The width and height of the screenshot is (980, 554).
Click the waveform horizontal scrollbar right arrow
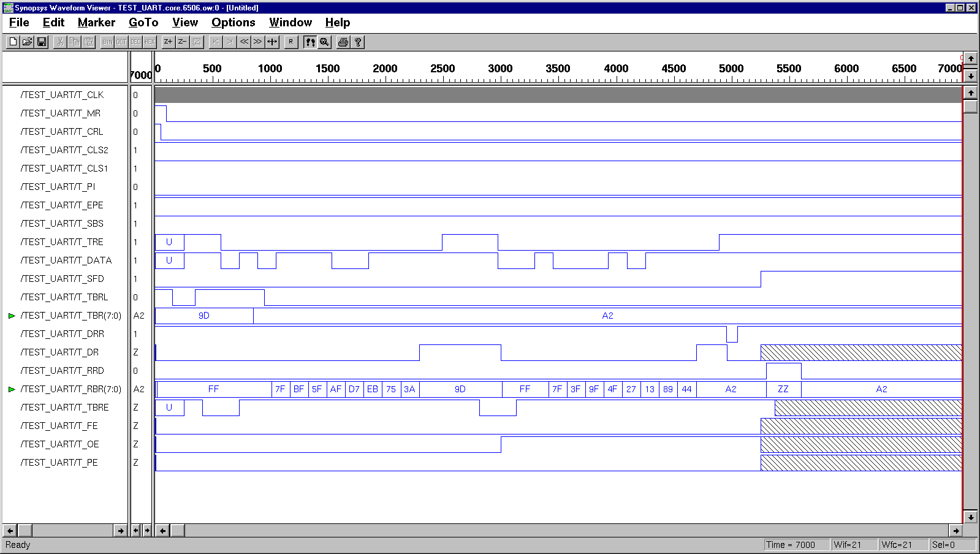955,530
